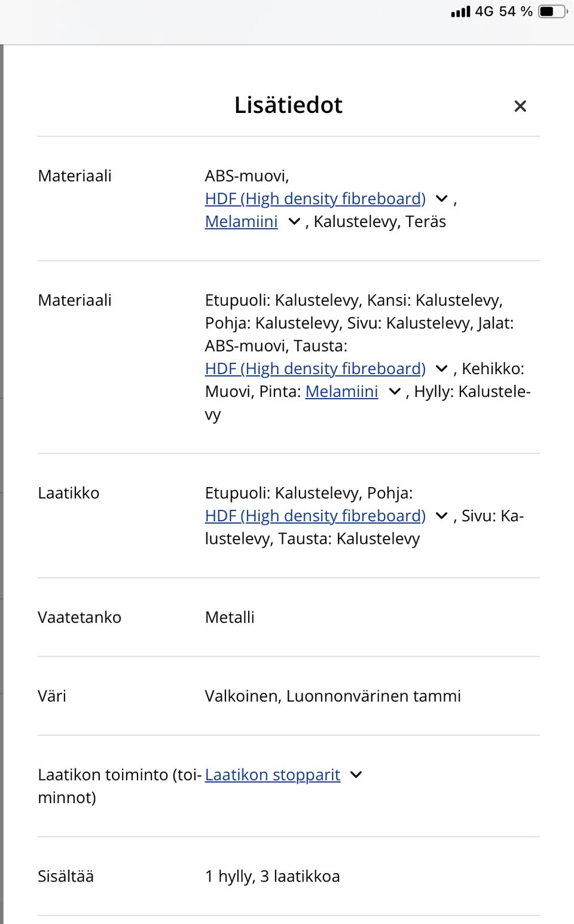The height and width of the screenshot is (924, 574).
Task: Tap the Väri value Valkoinen, Luonnonvärinen tammi
Action: 333,696
